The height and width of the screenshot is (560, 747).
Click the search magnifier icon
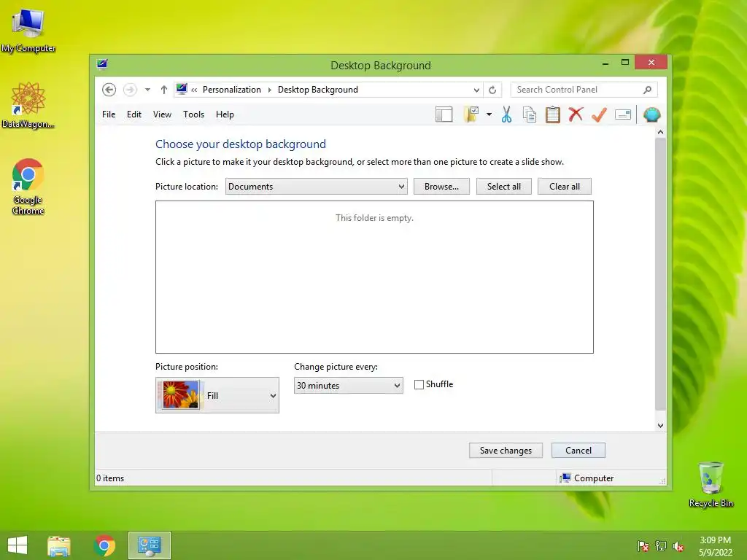tap(647, 90)
